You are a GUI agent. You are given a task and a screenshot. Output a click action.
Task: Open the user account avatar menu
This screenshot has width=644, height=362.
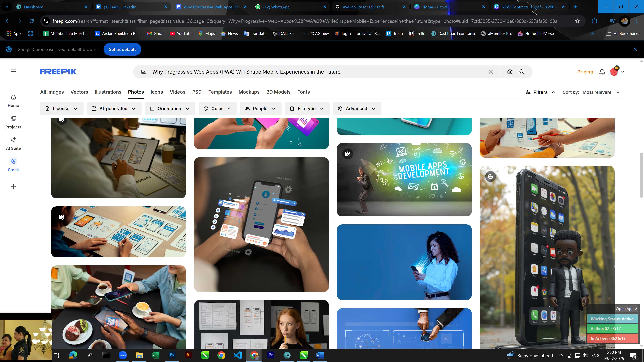(x=617, y=71)
